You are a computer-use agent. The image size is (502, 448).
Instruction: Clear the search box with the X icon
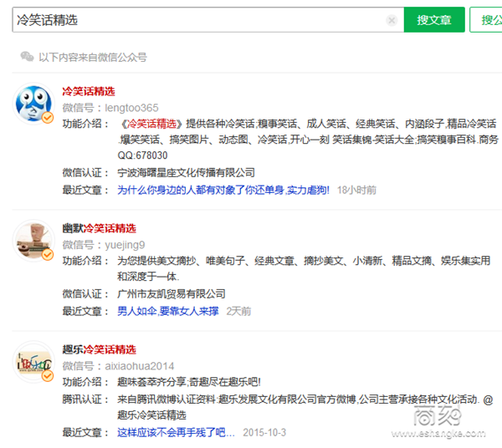(392, 20)
